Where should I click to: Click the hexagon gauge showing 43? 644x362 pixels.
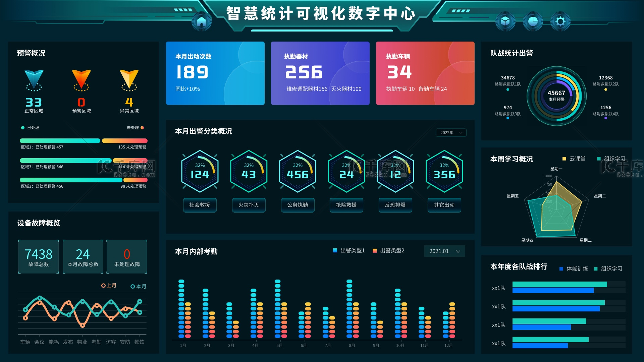249,171
